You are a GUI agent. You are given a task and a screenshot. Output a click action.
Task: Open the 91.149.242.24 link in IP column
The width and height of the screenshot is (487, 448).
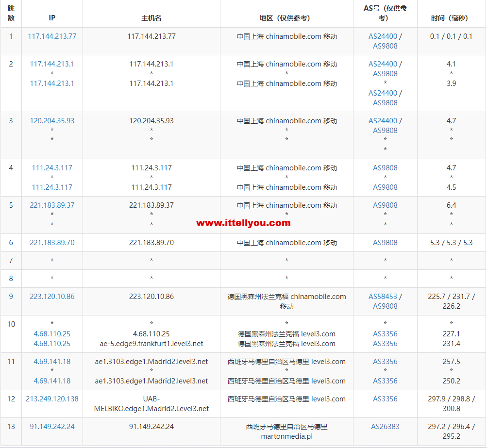click(52, 427)
